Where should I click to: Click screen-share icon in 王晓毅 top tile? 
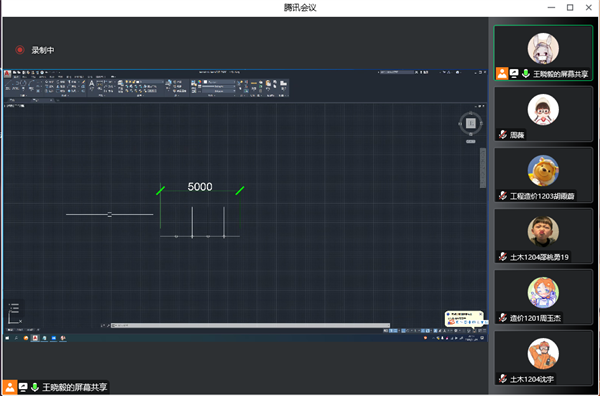click(514, 73)
